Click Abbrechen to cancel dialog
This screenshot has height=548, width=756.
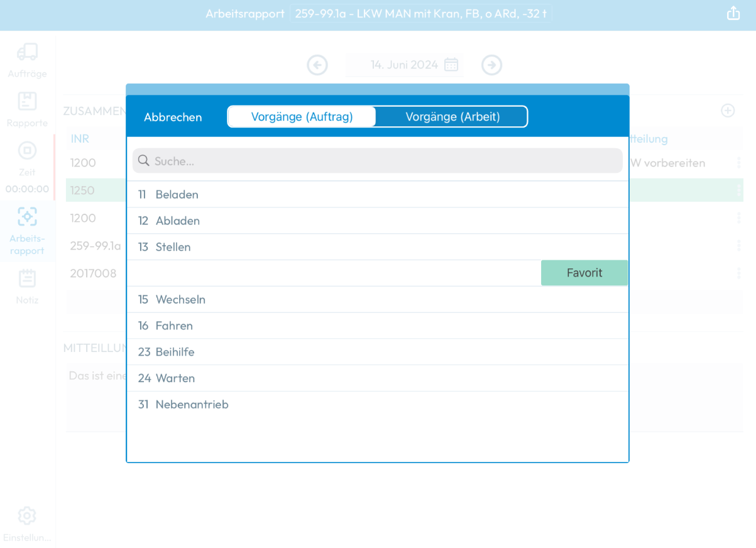coord(173,118)
